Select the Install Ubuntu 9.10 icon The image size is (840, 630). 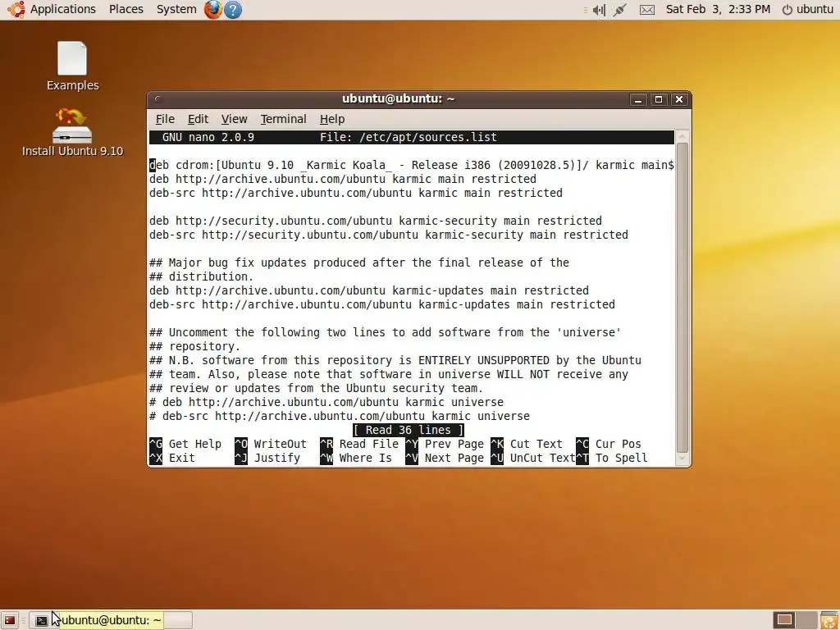point(72,132)
